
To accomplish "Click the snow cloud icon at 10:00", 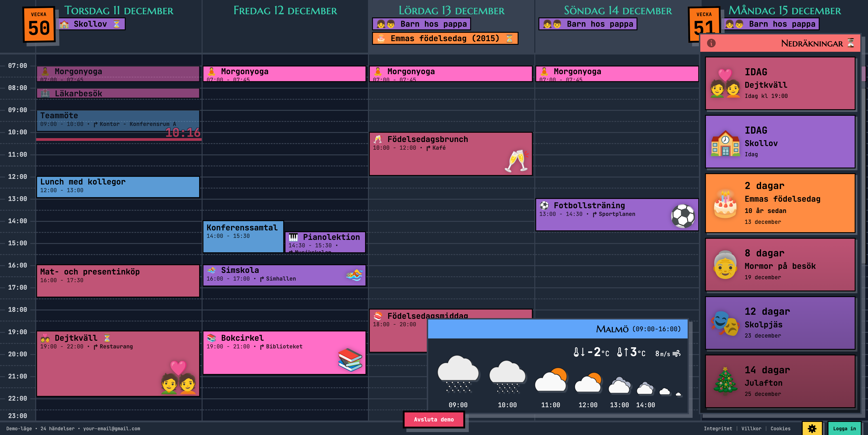I will coord(507,377).
